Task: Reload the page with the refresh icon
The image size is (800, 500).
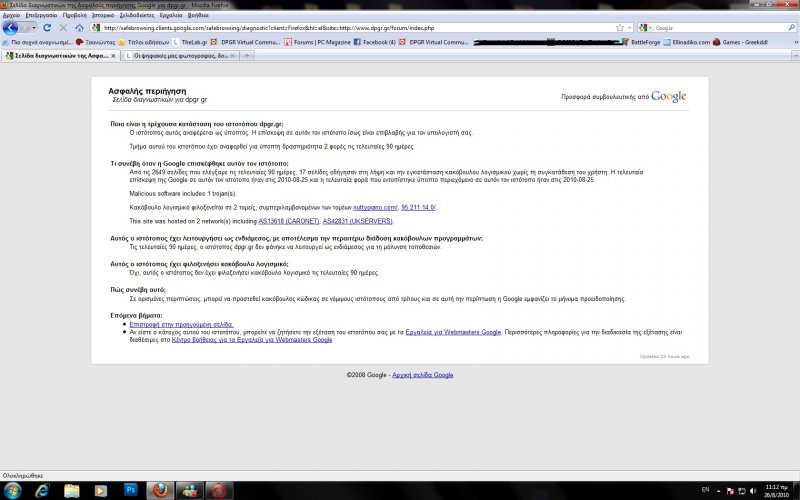Action: 47,28
